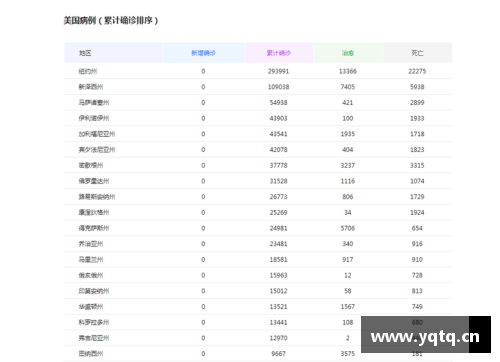Click the deaths value 5938
The width and height of the screenshot is (500, 362).
point(417,87)
